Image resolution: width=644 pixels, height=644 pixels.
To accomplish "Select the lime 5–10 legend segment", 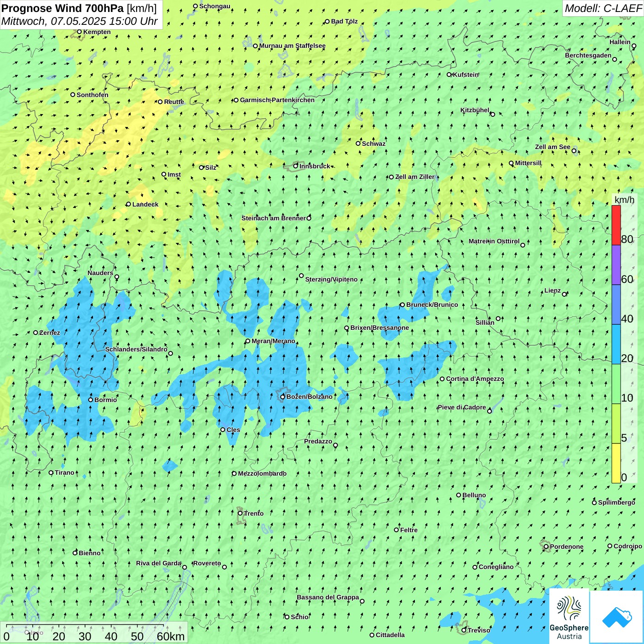I will [616, 424].
